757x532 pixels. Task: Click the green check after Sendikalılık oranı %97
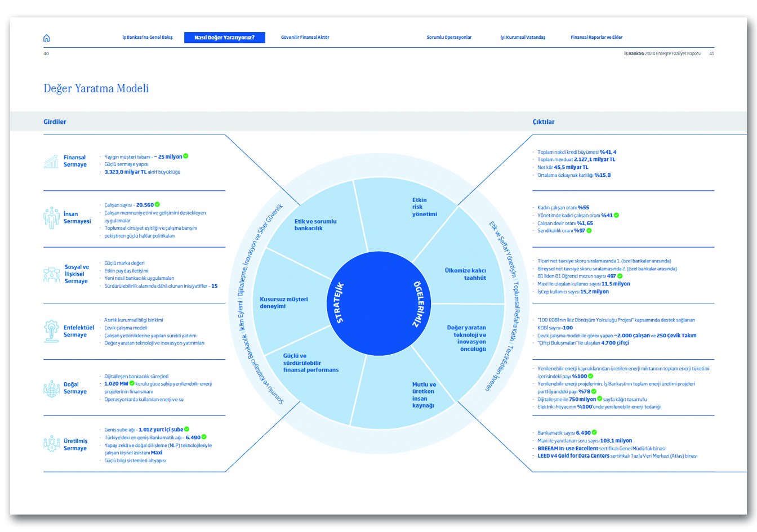pyautogui.click(x=589, y=230)
